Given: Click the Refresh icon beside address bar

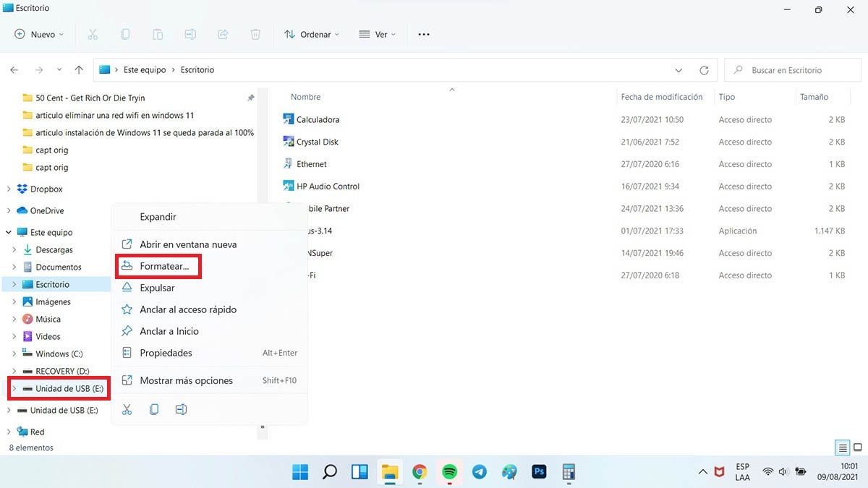Looking at the screenshot, I should [704, 70].
